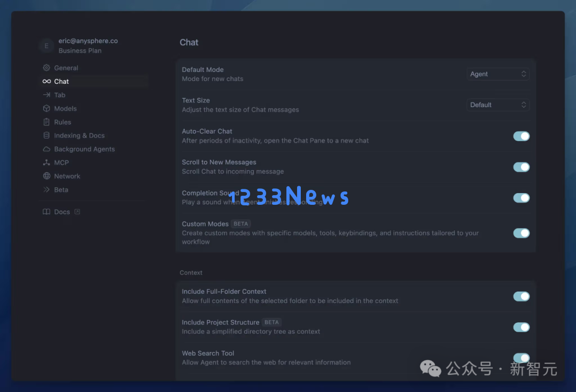Image resolution: width=576 pixels, height=392 pixels.
Task: Click the external-link icon beside Docs
Action: 77,212
